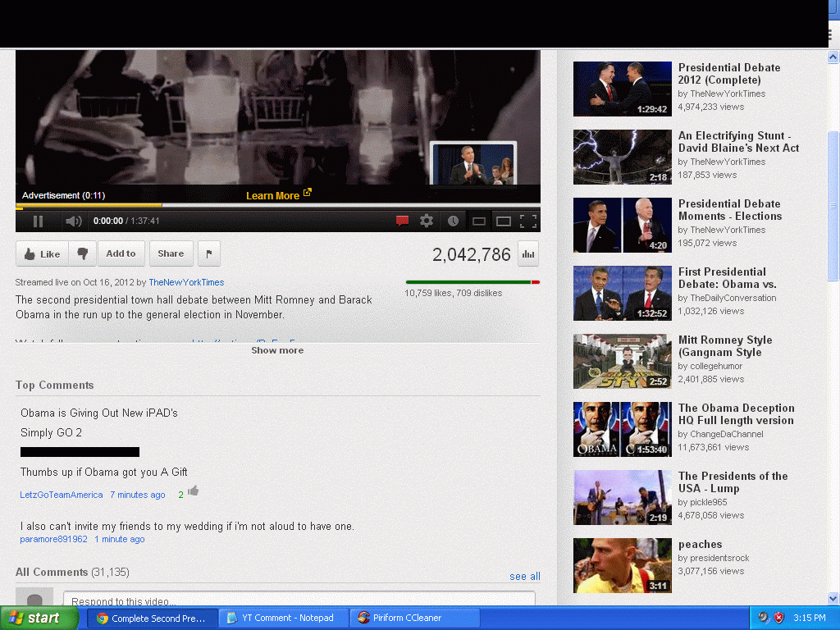Switch to Piriform CCleaner taskbar item
This screenshot has height=630, width=840.
[414, 619]
